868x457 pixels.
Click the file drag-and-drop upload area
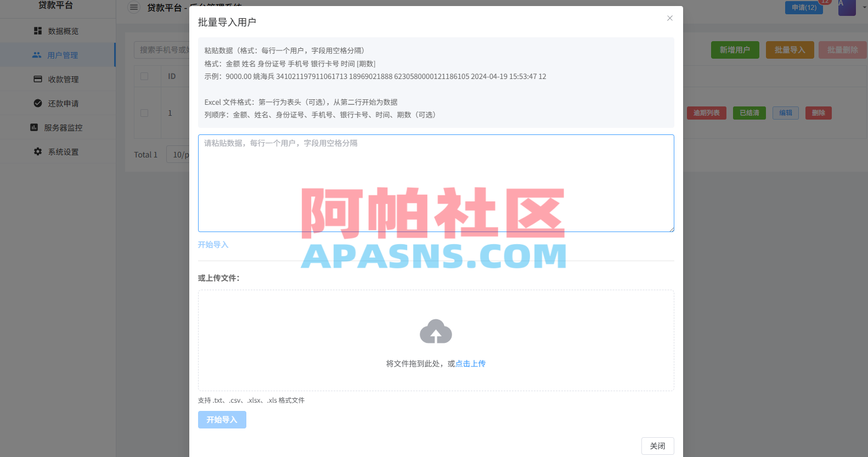coord(436,340)
